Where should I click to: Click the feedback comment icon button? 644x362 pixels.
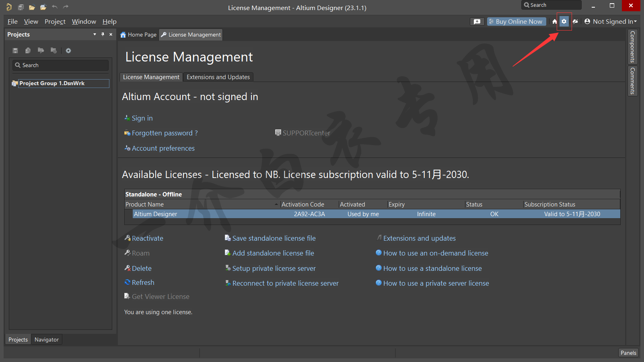click(x=477, y=22)
